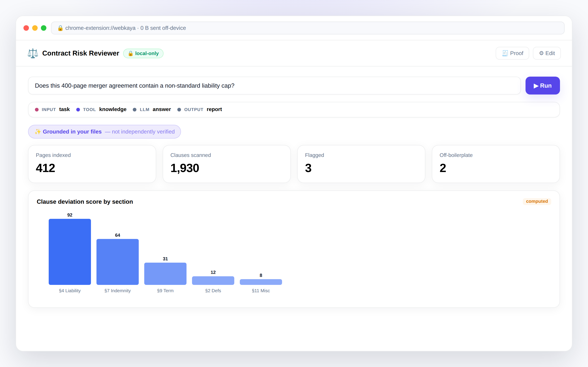Click the §4 Liability bar
Image resolution: width=588 pixels, height=367 pixels.
tap(70, 252)
